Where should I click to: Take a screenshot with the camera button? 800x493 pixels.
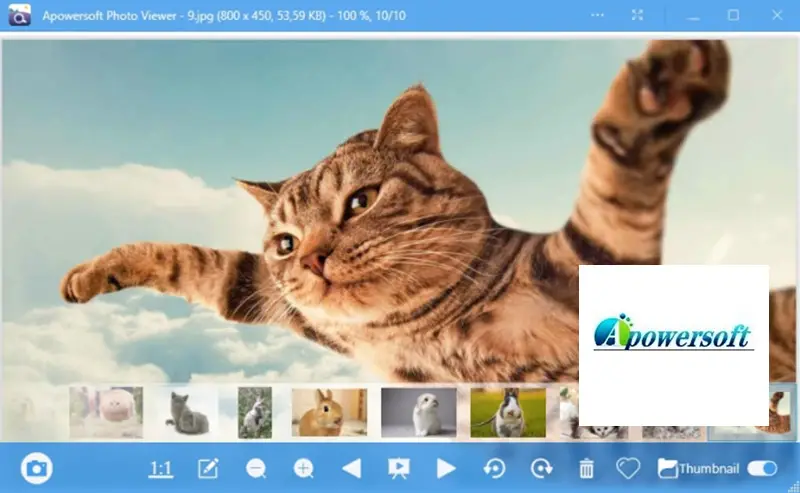(x=36, y=468)
